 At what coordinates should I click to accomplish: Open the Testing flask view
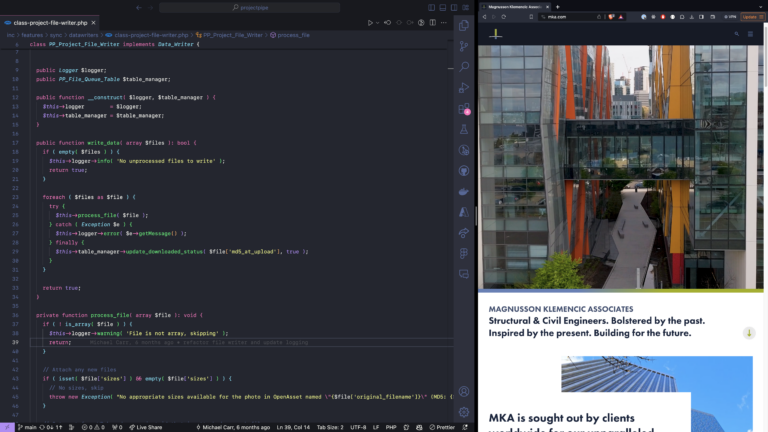pos(464,129)
